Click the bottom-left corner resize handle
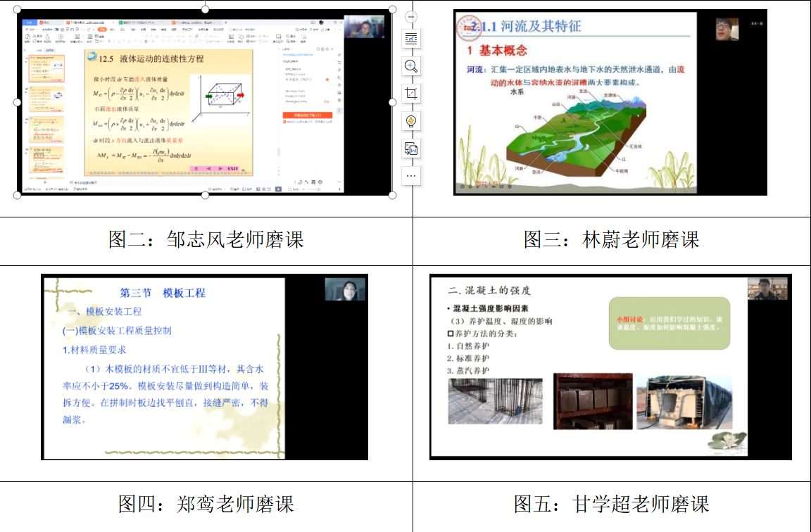811x532 pixels. pos(18,195)
